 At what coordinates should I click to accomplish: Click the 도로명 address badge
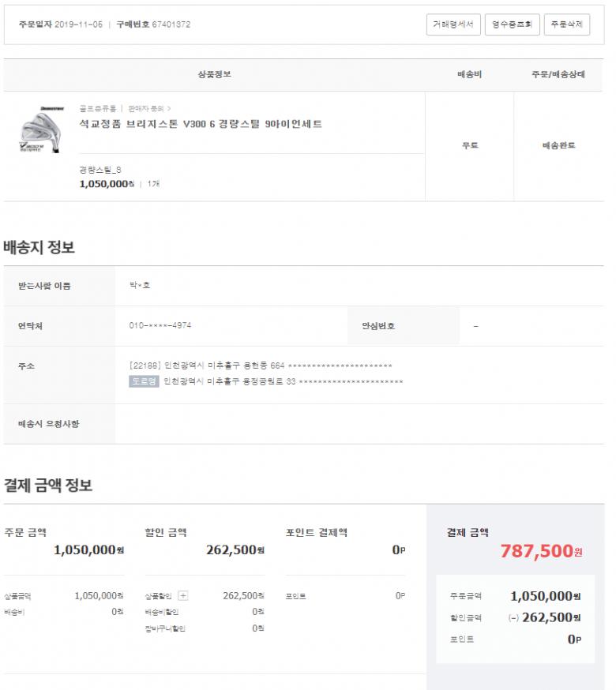(144, 381)
